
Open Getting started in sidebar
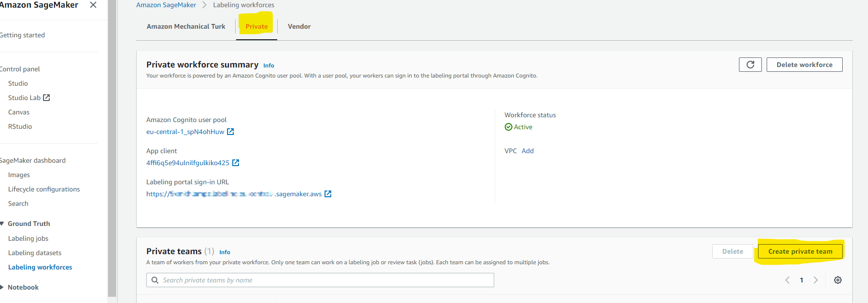(22, 35)
